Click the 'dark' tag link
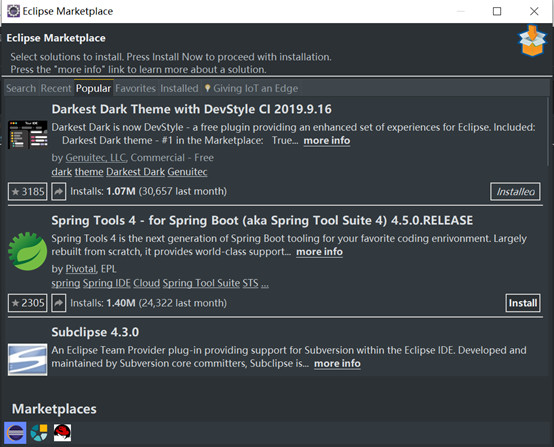Screen dimensions: 554x447 (61, 172)
